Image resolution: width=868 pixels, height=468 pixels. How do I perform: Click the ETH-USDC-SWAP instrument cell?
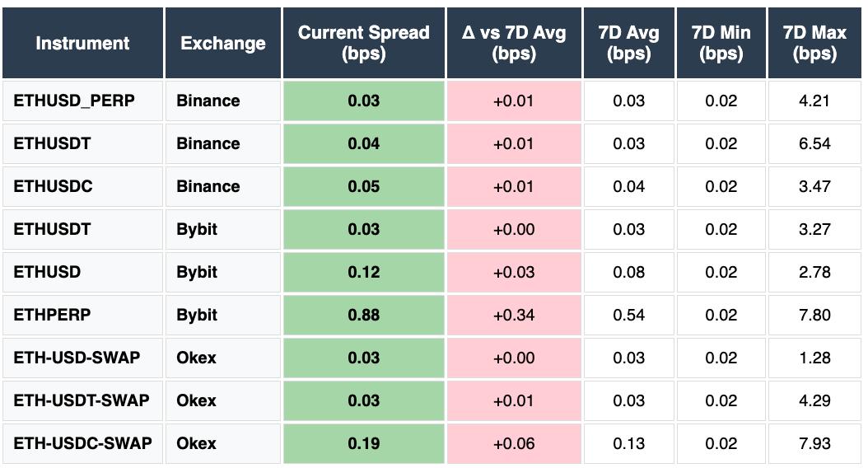pos(82,443)
